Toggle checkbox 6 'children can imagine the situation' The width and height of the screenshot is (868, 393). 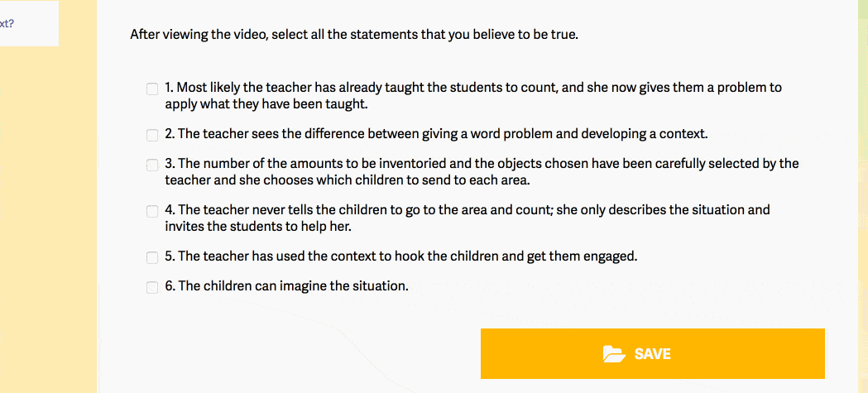coord(151,287)
